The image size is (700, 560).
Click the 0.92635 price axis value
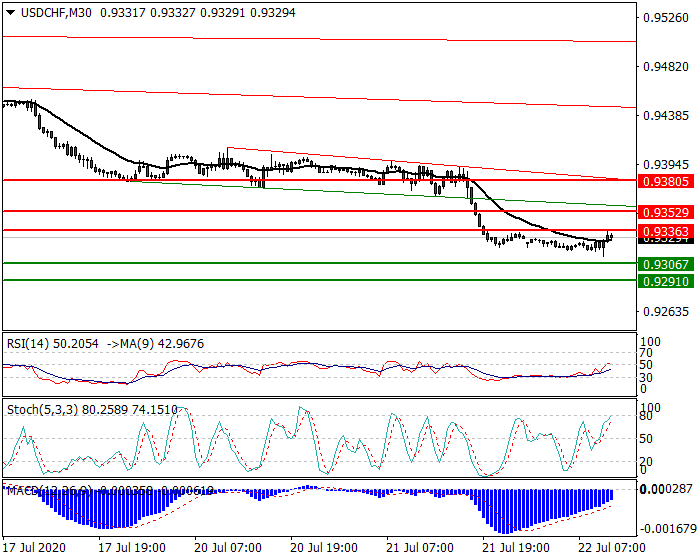click(x=666, y=312)
